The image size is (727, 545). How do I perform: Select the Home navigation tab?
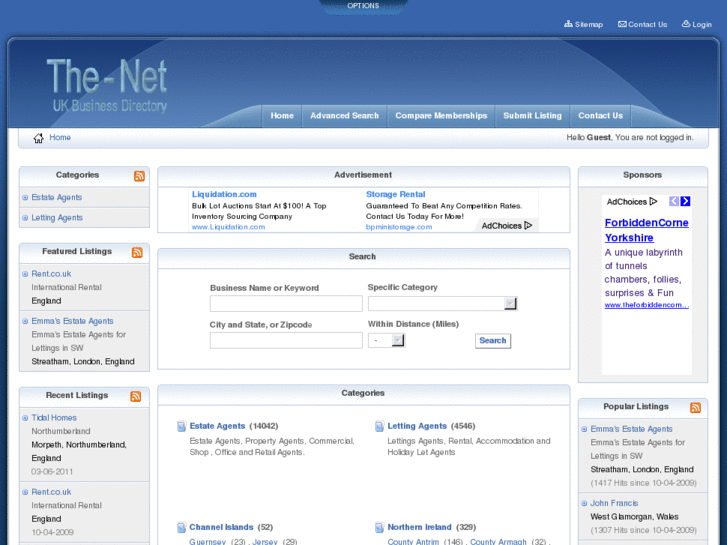[282, 115]
